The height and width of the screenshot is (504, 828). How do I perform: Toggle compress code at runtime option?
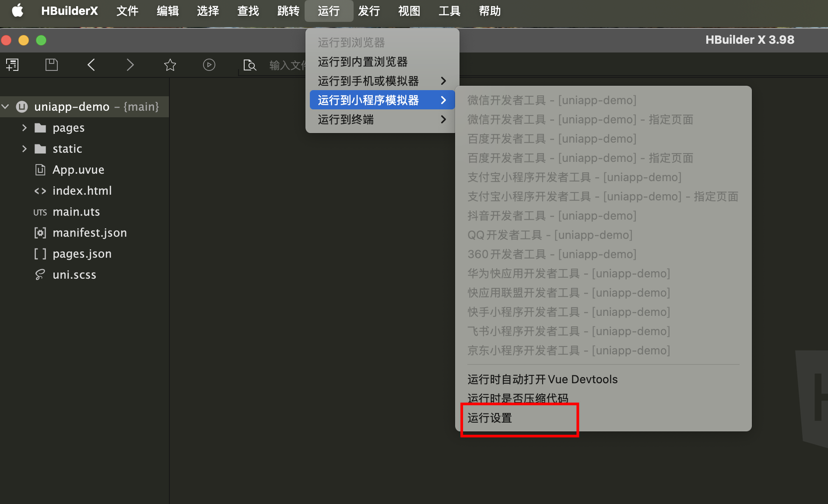(x=518, y=398)
